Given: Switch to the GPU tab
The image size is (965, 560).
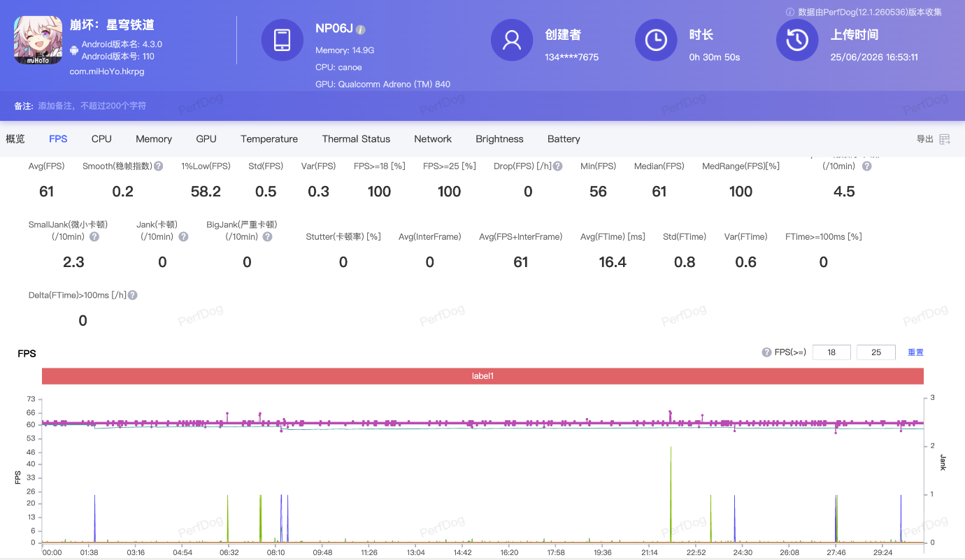Looking at the screenshot, I should click(206, 139).
